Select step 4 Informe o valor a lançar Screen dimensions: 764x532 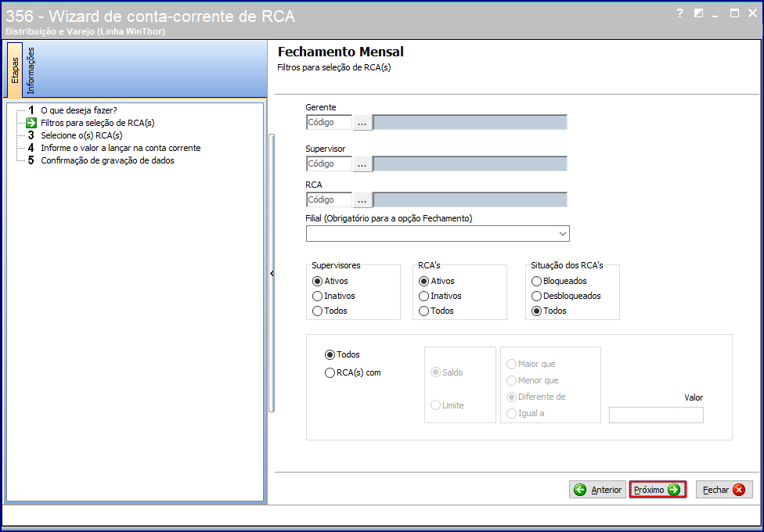[121, 148]
